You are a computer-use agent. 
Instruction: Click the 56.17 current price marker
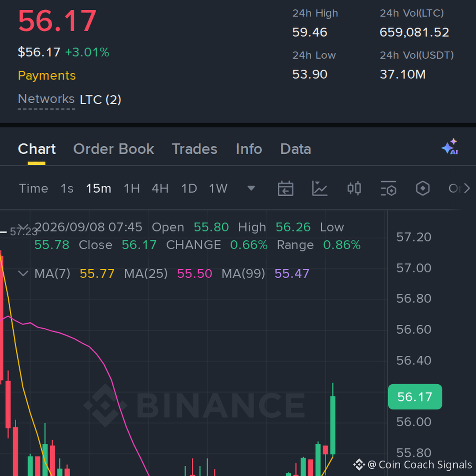(x=415, y=397)
